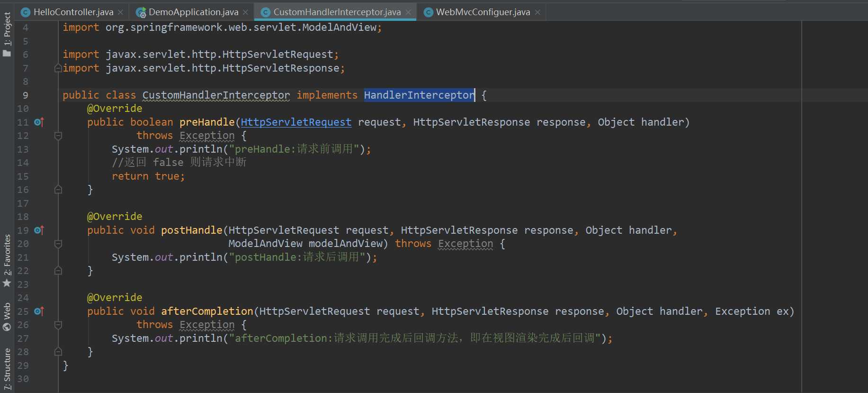Click line number 21 in the gutter
The width and height of the screenshot is (868, 393).
pos(23,257)
